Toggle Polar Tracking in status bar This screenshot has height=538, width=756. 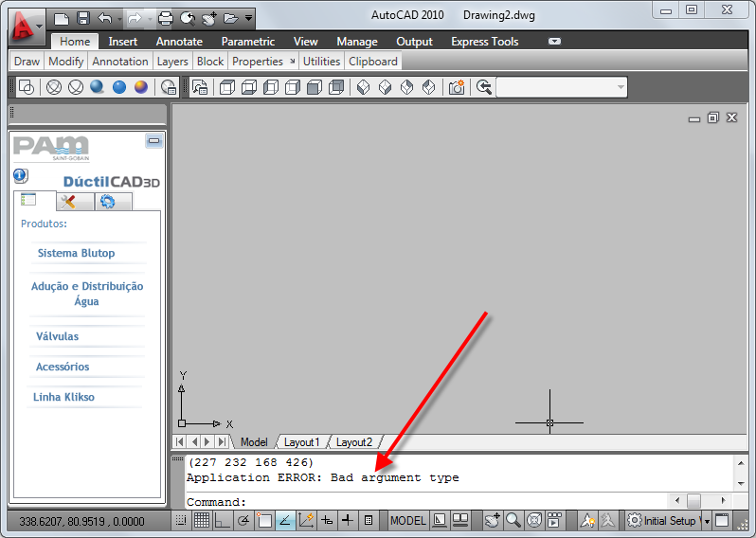[x=243, y=520]
